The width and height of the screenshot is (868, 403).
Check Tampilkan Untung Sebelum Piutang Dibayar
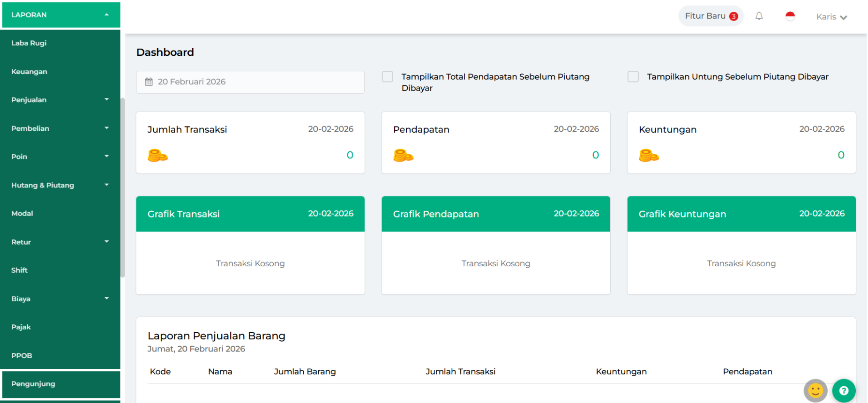pos(633,77)
